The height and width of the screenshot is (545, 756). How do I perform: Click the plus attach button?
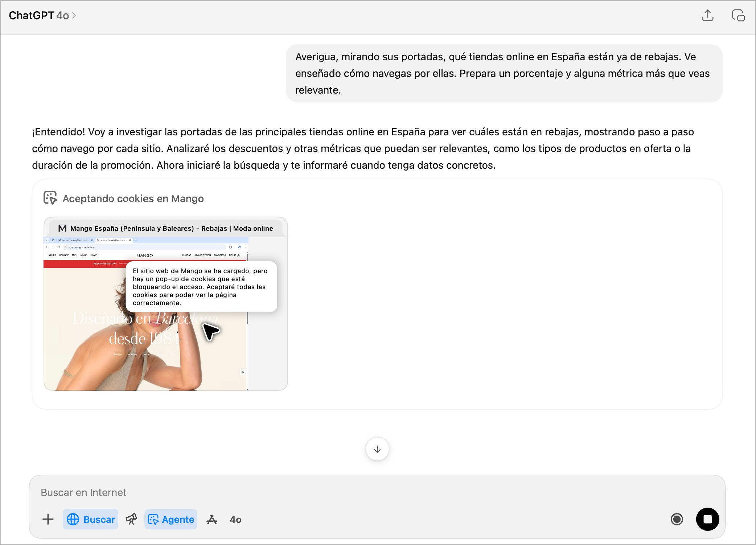48,519
